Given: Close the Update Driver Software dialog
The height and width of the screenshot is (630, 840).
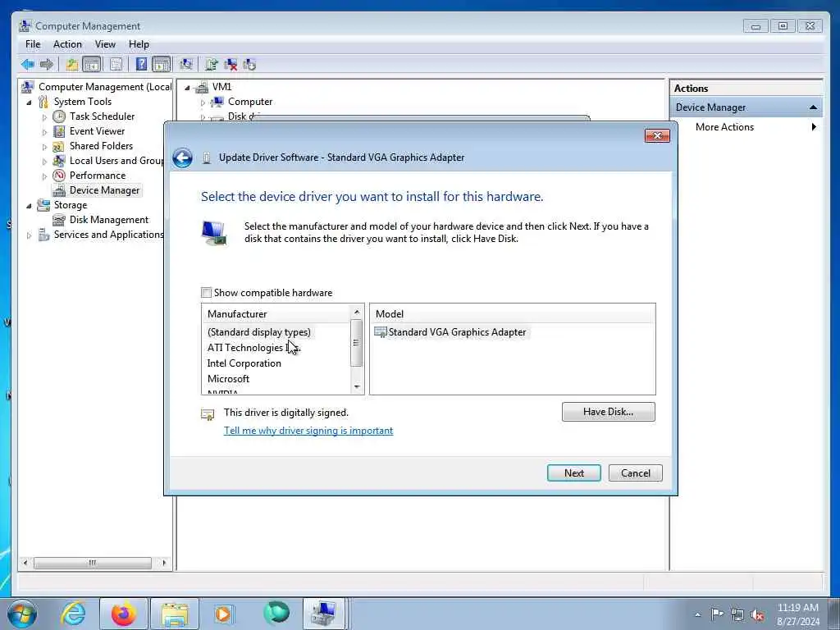Looking at the screenshot, I should (x=657, y=135).
